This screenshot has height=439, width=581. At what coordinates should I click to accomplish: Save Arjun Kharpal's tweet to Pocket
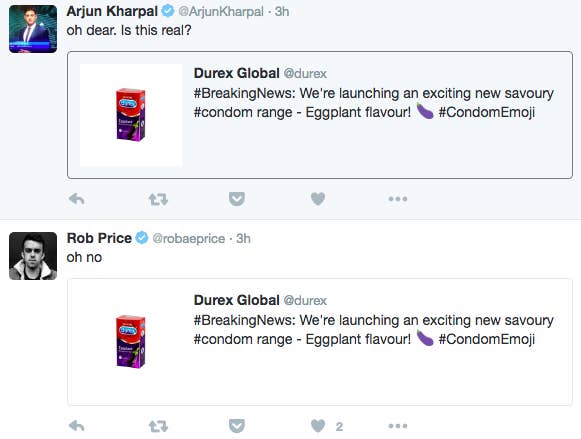click(x=237, y=199)
